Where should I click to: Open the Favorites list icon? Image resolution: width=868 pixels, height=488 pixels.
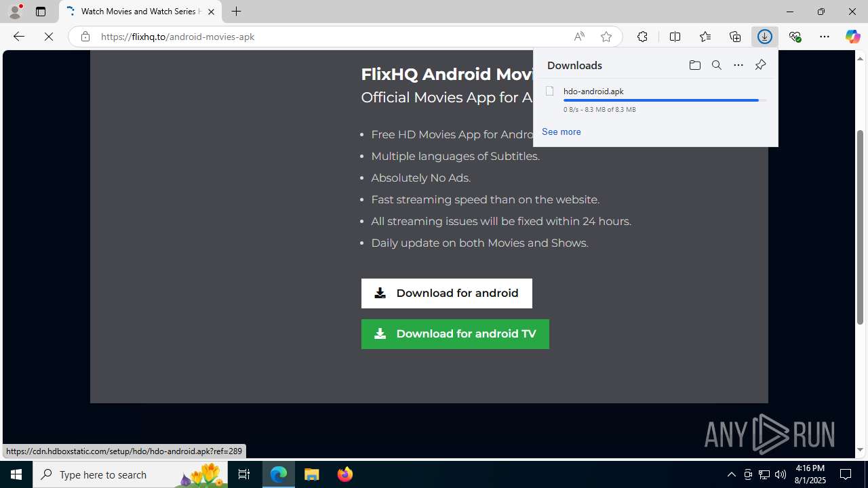(705, 37)
